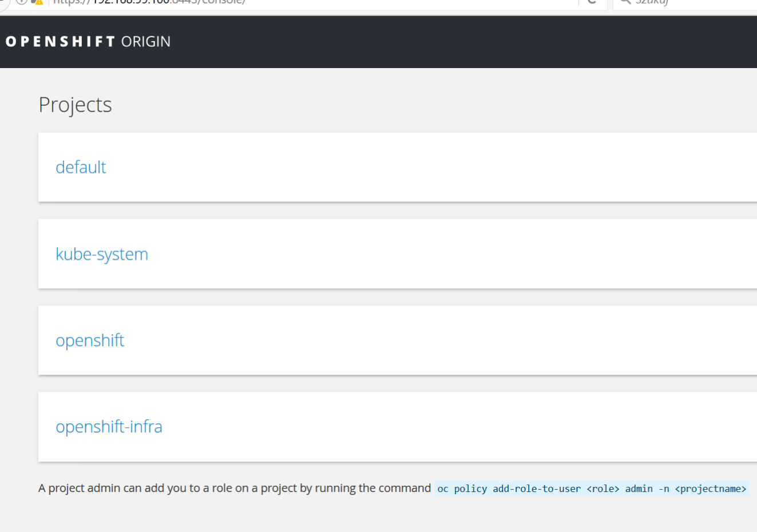The width and height of the screenshot is (757, 532).
Task: Open the kube-system project
Action: pos(102,254)
